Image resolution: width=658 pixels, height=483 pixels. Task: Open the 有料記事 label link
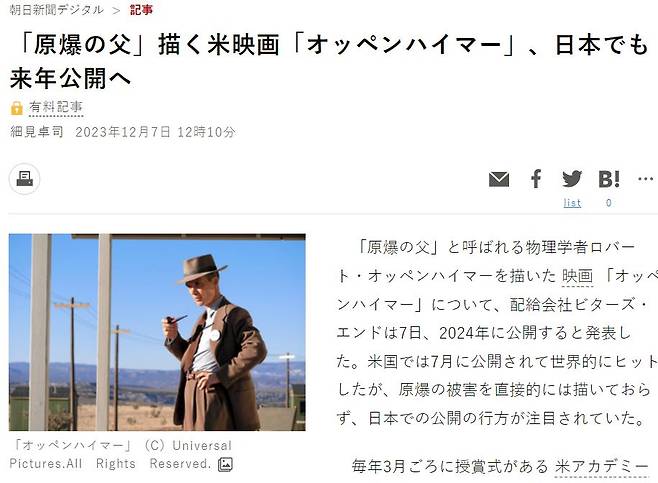click(x=56, y=107)
